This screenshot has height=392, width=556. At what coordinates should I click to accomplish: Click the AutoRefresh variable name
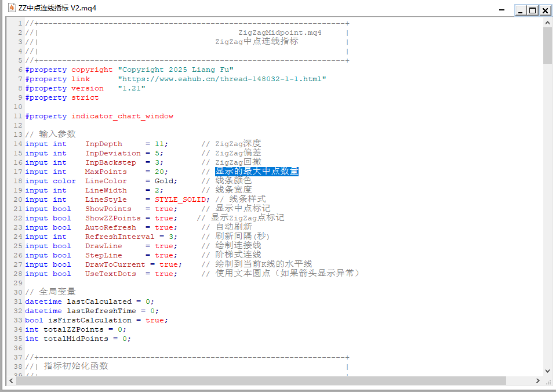pyautogui.click(x=111, y=227)
